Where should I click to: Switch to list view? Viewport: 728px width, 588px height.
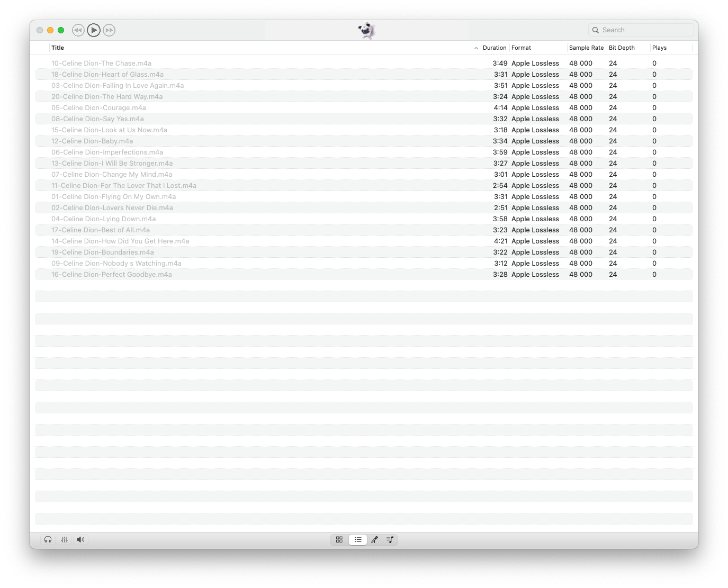tap(358, 540)
